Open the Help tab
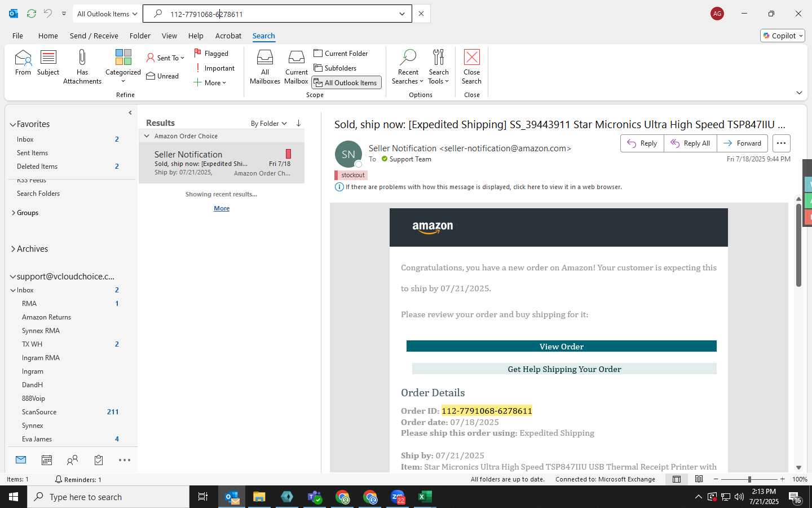 [196, 36]
